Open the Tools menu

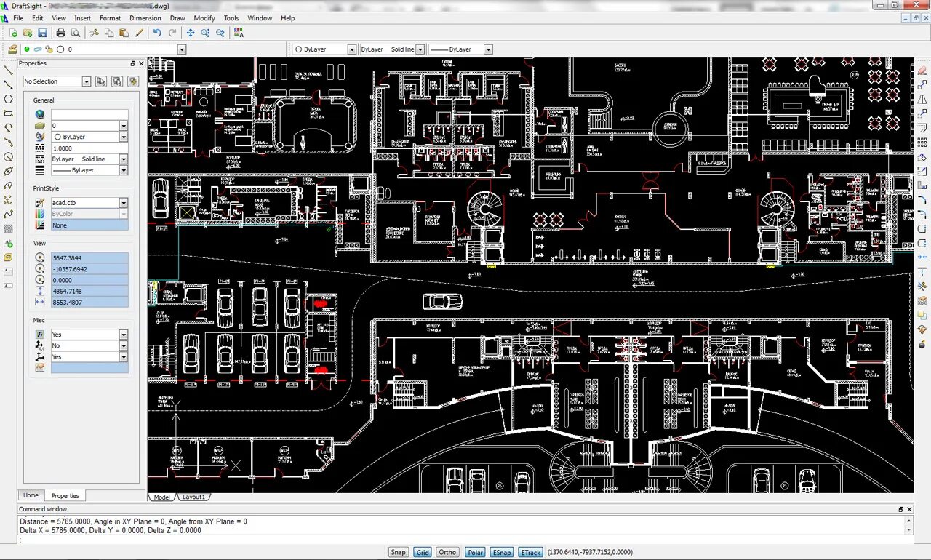[231, 18]
